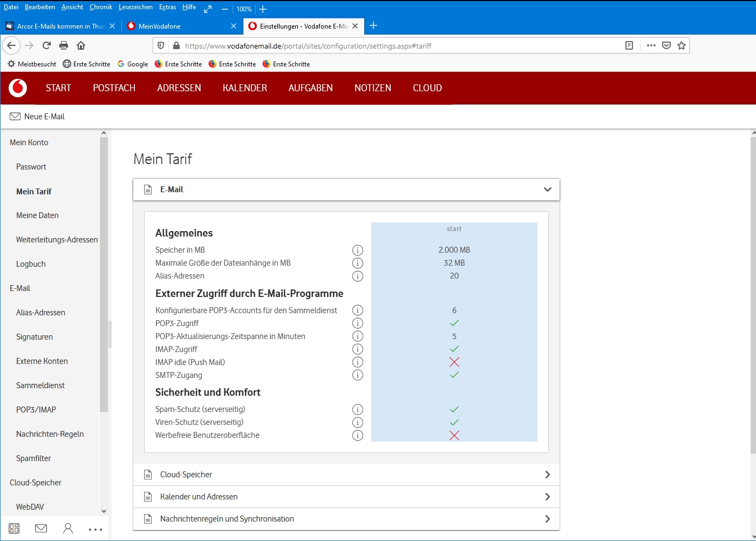Open POP3/IMAP settings in sidebar

tap(36, 410)
